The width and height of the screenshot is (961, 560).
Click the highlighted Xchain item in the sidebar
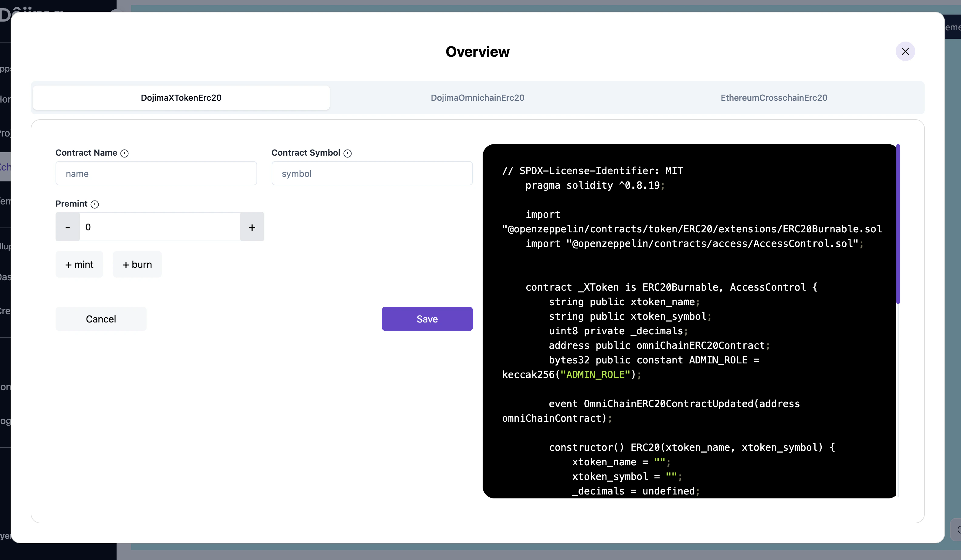[5, 167]
